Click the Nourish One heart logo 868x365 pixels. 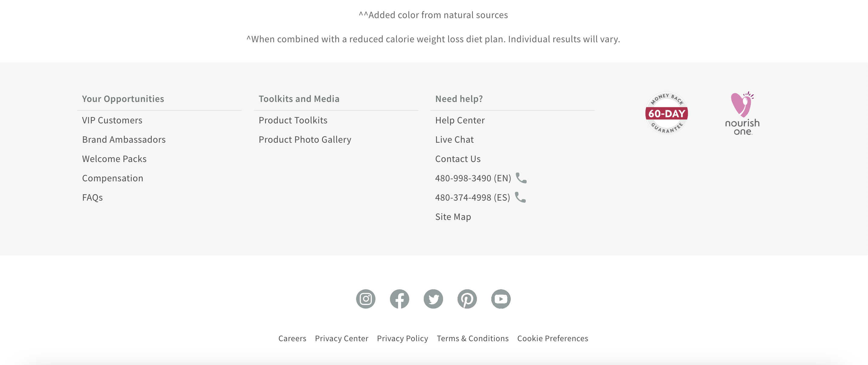(742, 113)
